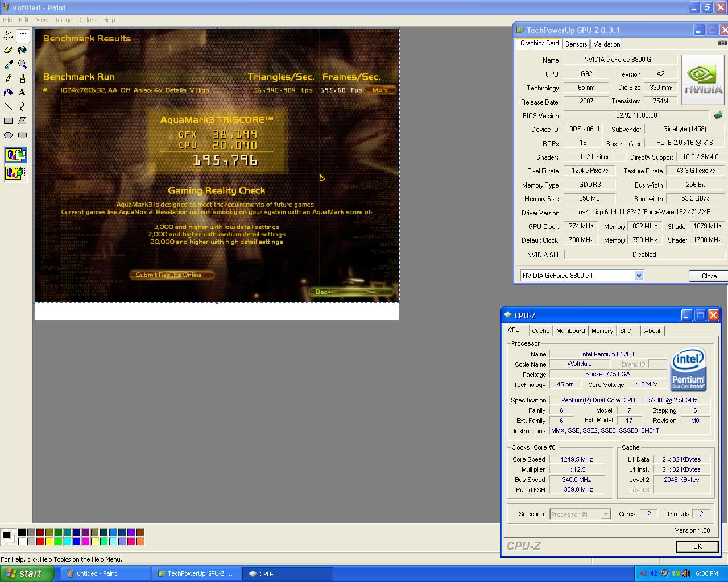Switch to the Validation tab in GPU-Z
The height and width of the screenshot is (582, 728).
[x=607, y=44]
